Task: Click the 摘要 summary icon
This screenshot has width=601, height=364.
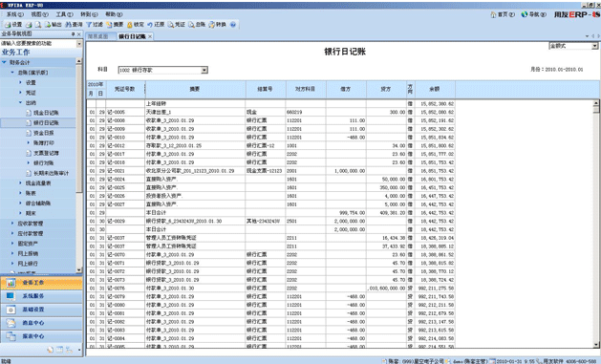Action: click(109, 25)
